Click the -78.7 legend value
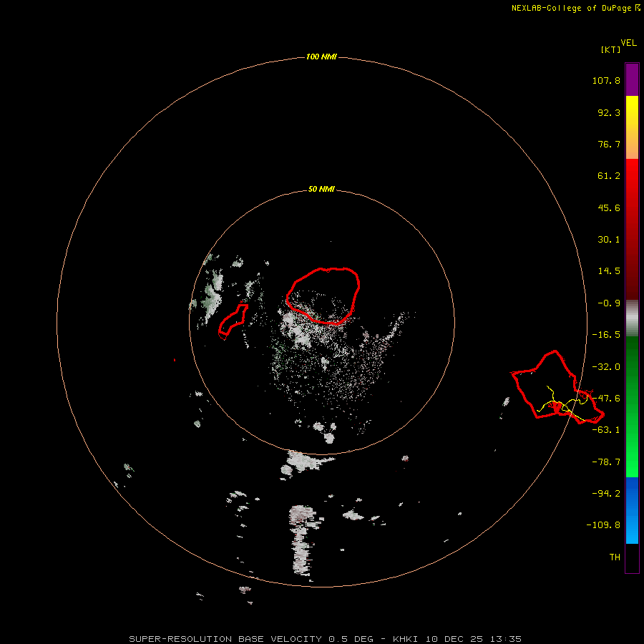 (x=606, y=462)
